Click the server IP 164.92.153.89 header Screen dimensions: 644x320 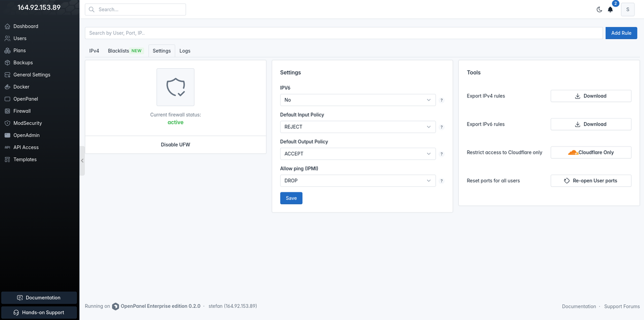pos(39,8)
